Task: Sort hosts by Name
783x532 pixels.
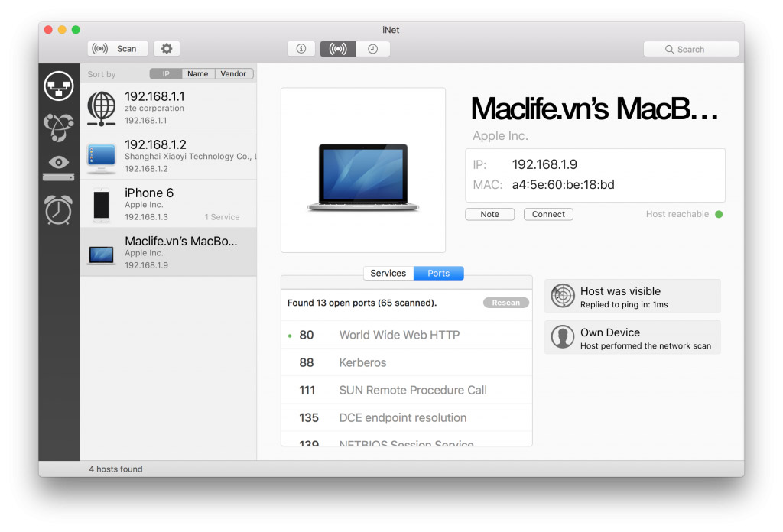Action: (198, 74)
